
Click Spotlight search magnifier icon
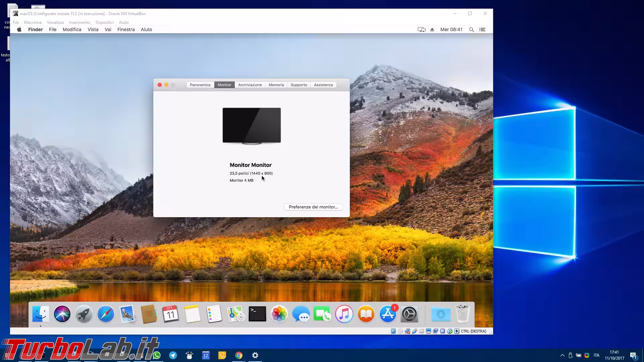coord(471,29)
